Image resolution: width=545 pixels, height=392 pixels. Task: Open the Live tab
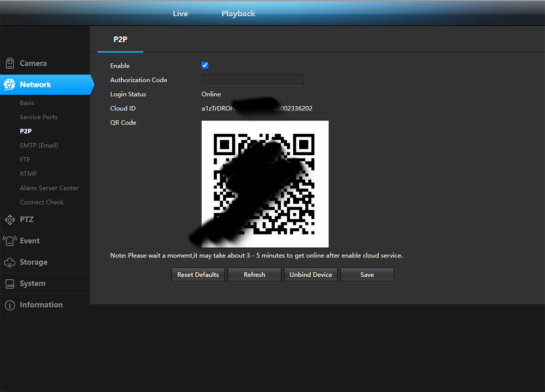click(180, 14)
